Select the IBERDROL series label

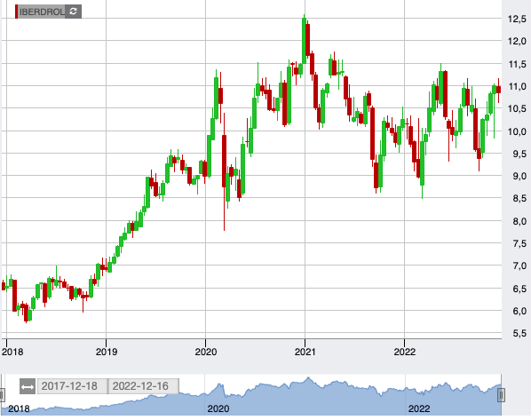coord(42,12)
